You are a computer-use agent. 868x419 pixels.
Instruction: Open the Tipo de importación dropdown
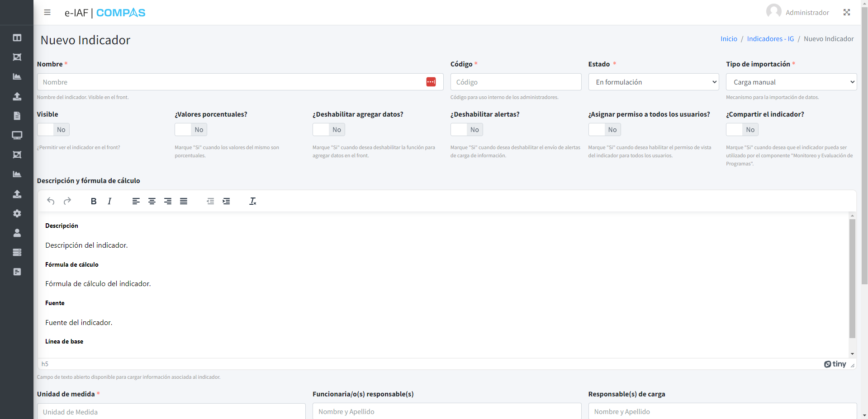792,82
